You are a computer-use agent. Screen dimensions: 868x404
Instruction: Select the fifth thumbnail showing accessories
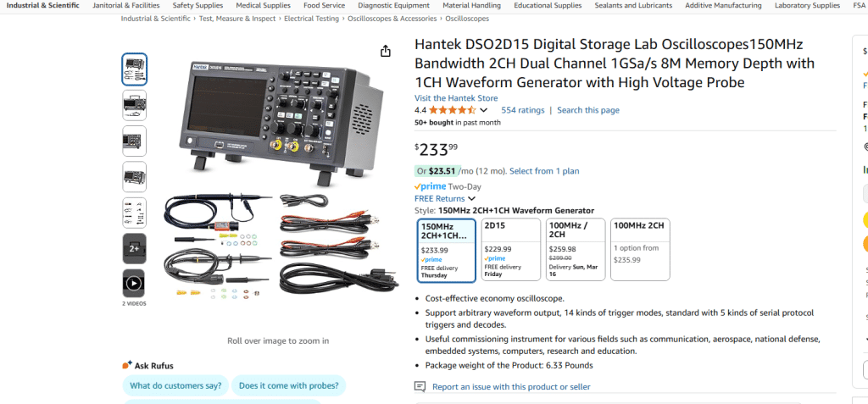[x=134, y=213]
